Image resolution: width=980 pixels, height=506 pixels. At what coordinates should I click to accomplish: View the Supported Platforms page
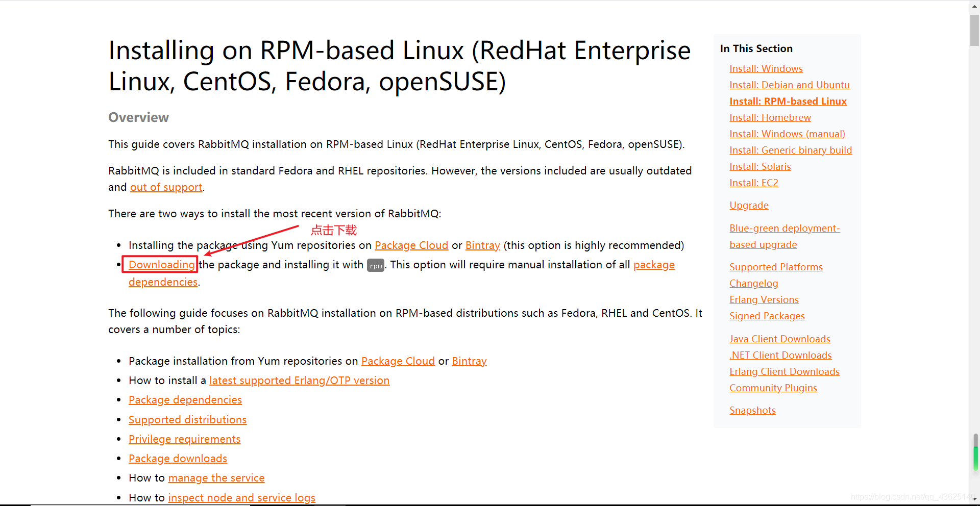(x=776, y=267)
